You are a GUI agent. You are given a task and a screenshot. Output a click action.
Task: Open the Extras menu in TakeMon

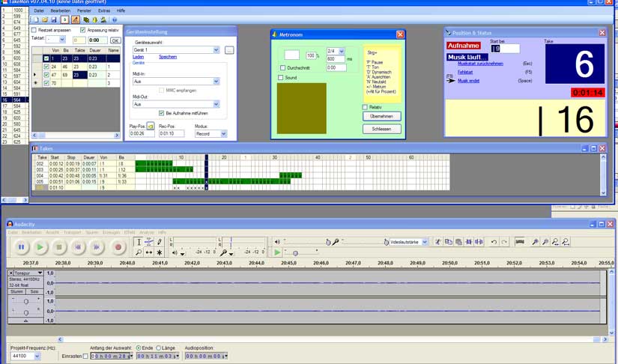coord(103,10)
